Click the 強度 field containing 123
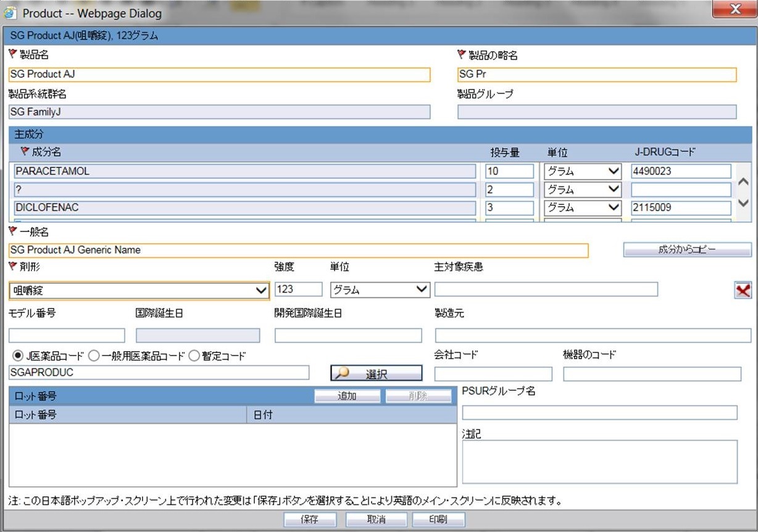Screen dimensions: 758x532 tap(299, 289)
